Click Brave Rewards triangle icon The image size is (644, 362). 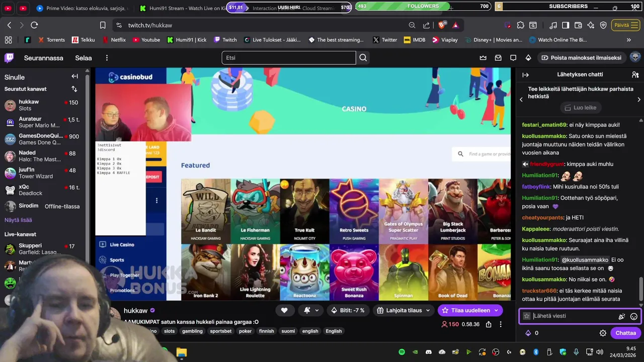[x=455, y=25]
